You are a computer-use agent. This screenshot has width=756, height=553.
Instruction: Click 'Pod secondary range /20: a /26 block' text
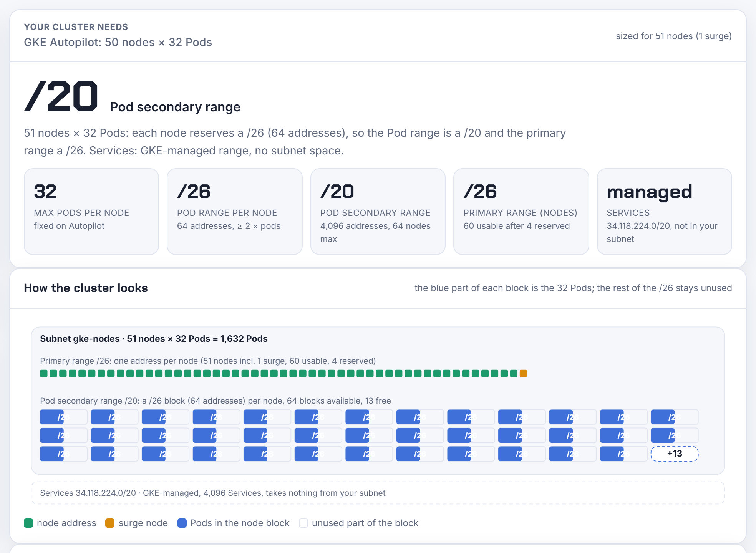(x=216, y=401)
